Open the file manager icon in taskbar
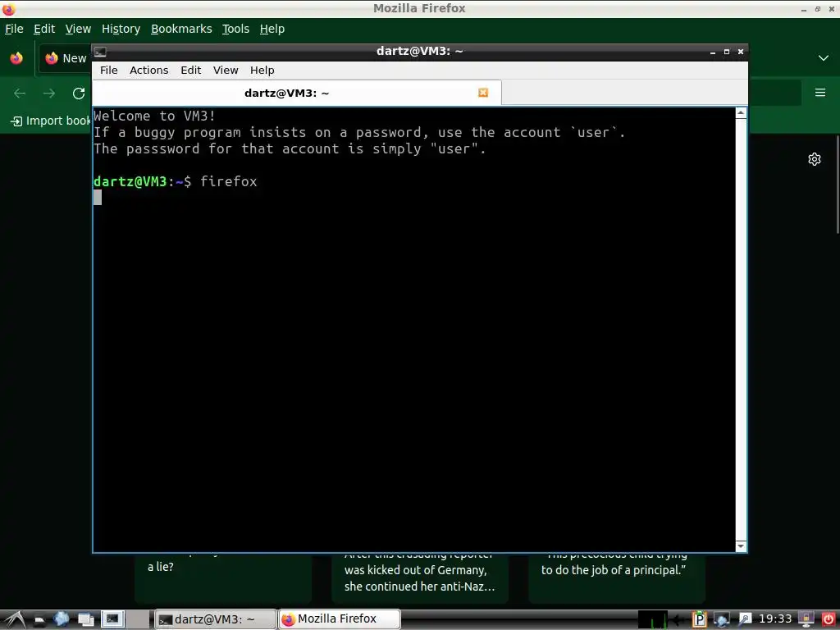Screen dimensions: 840x630 click(39, 620)
